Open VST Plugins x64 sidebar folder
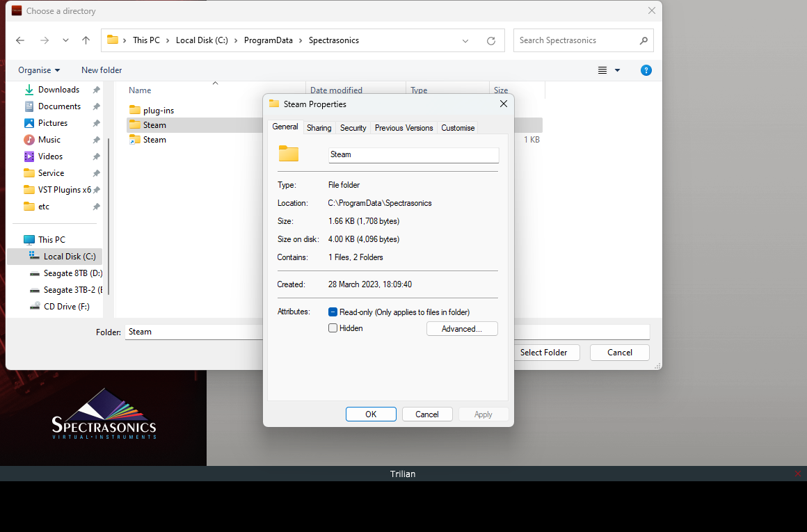 (64, 190)
